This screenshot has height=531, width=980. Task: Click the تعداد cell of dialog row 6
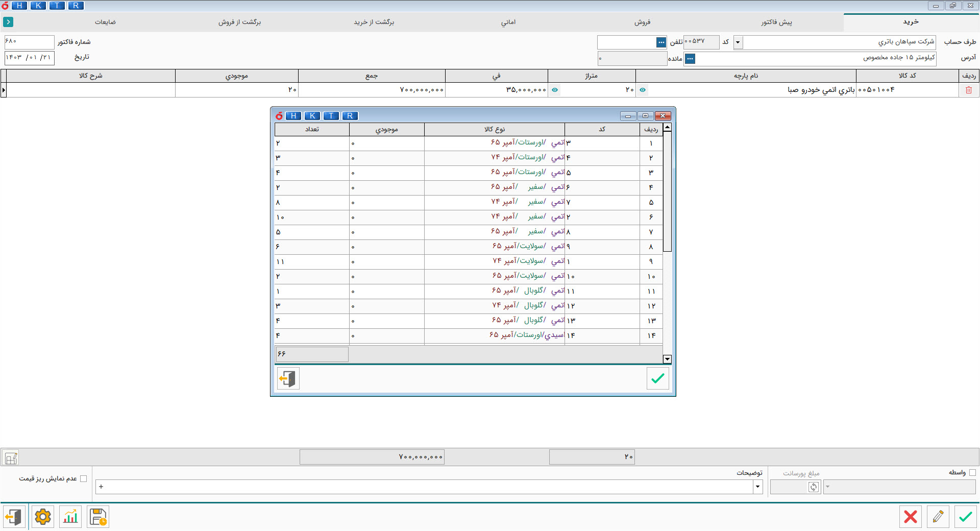(312, 217)
